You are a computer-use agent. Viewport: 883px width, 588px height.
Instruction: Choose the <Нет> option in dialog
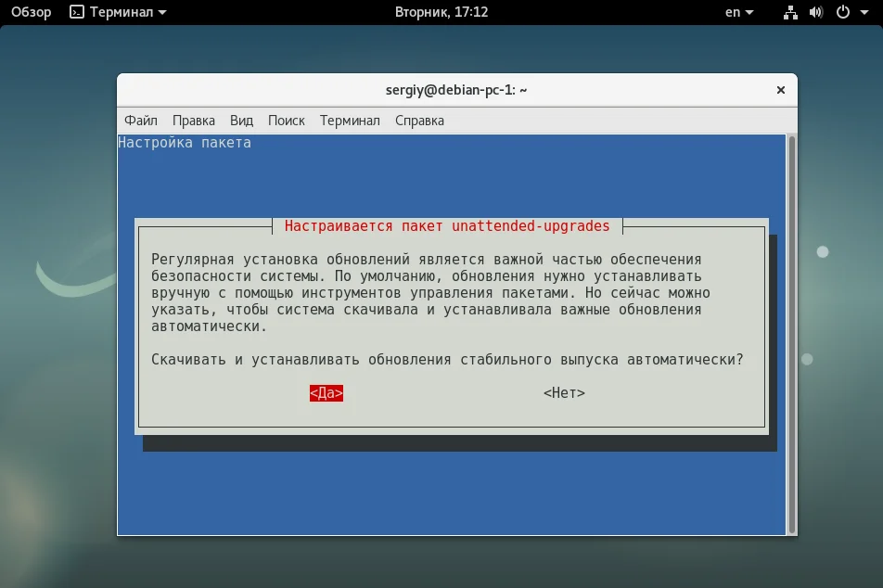point(564,392)
